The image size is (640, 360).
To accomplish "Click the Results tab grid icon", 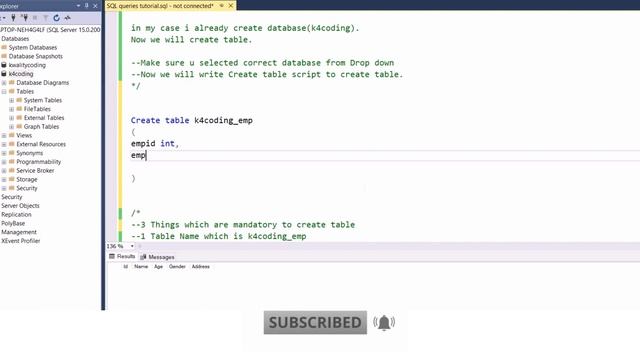I will 112,256.
